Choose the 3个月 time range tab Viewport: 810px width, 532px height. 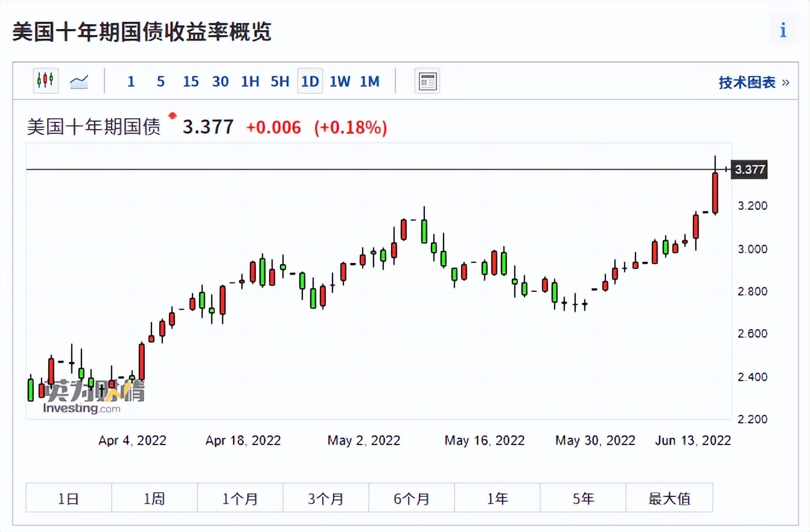(326, 498)
